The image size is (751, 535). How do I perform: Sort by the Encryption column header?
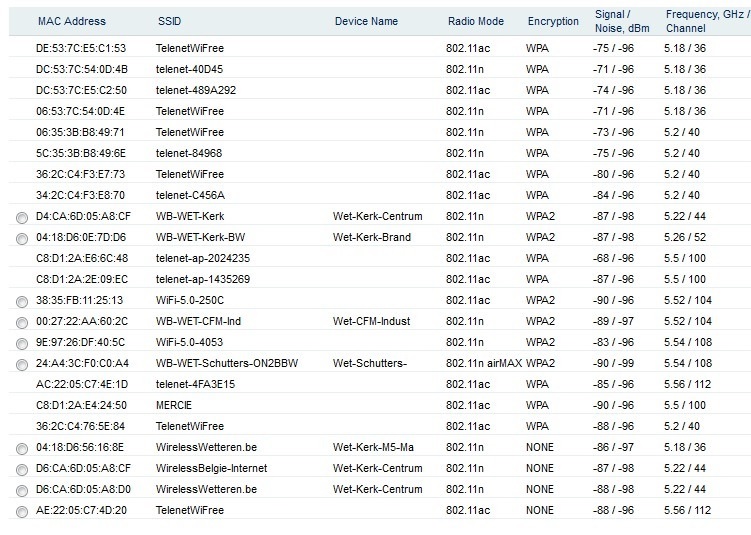(x=553, y=21)
